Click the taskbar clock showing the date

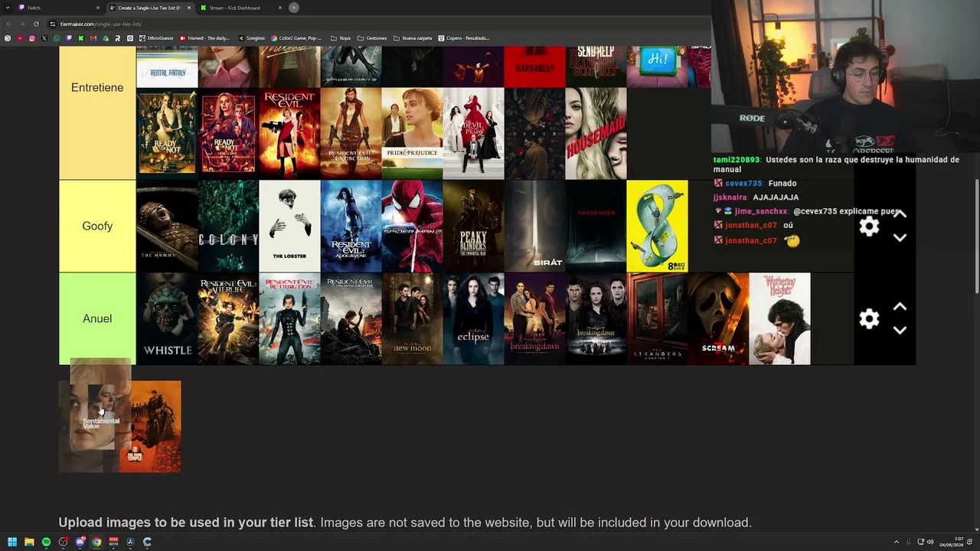951,542
